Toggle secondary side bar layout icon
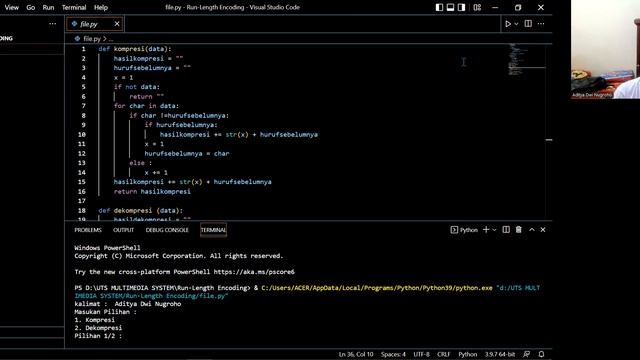This screenshot has height=360, width=640. (461, 7)
